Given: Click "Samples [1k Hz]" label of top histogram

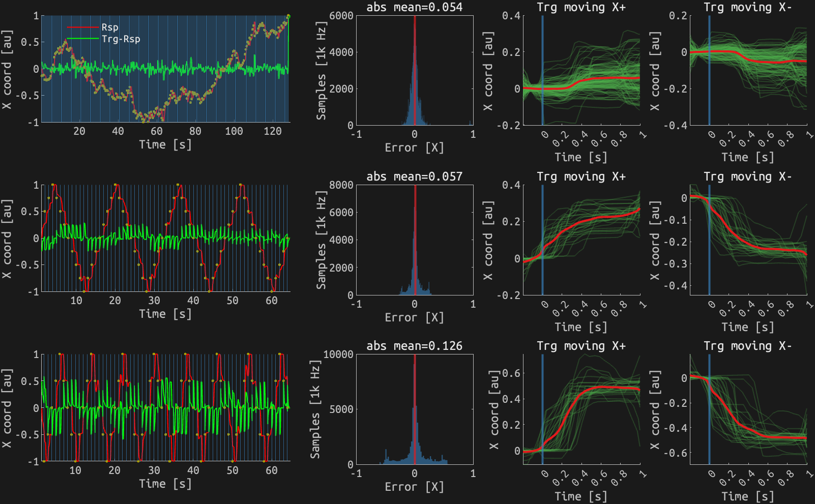Looking at the screenshot, I should coord(321,70).
